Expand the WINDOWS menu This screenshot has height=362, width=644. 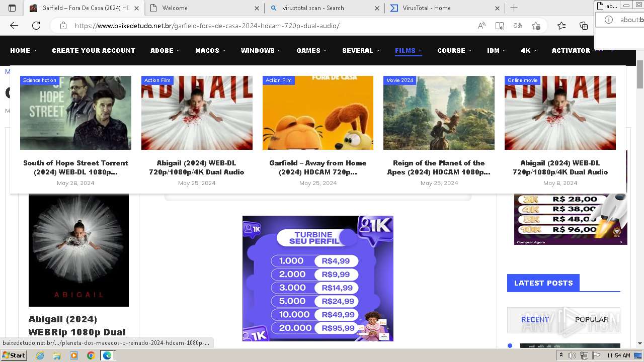(x=261, y=50)
